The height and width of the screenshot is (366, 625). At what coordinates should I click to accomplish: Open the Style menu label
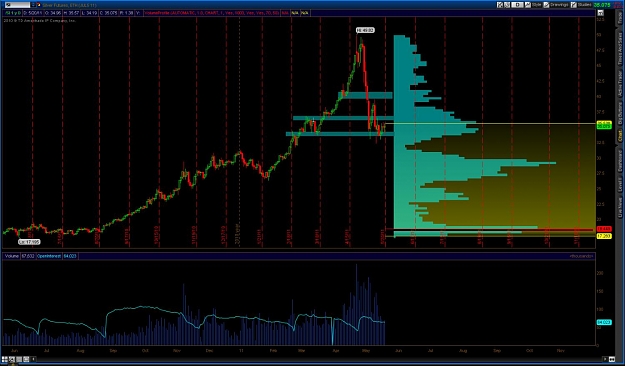tap(537, 5)
